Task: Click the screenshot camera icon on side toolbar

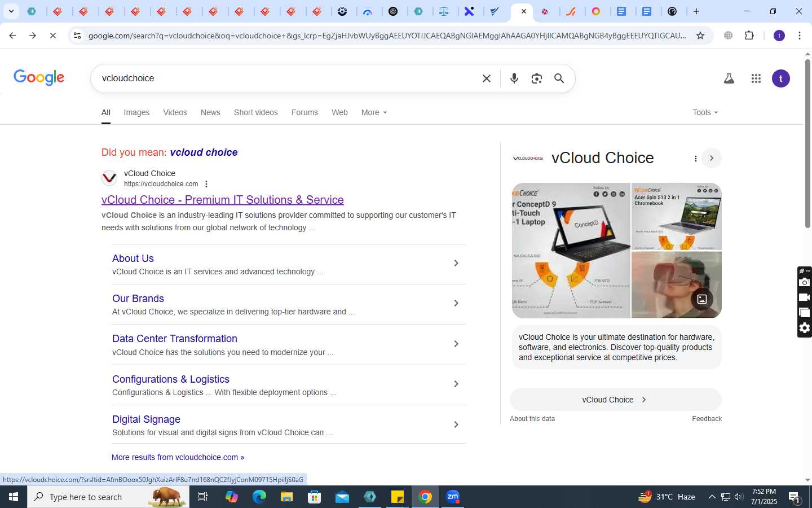Action: pyautogui.click(x=805, y=282)
